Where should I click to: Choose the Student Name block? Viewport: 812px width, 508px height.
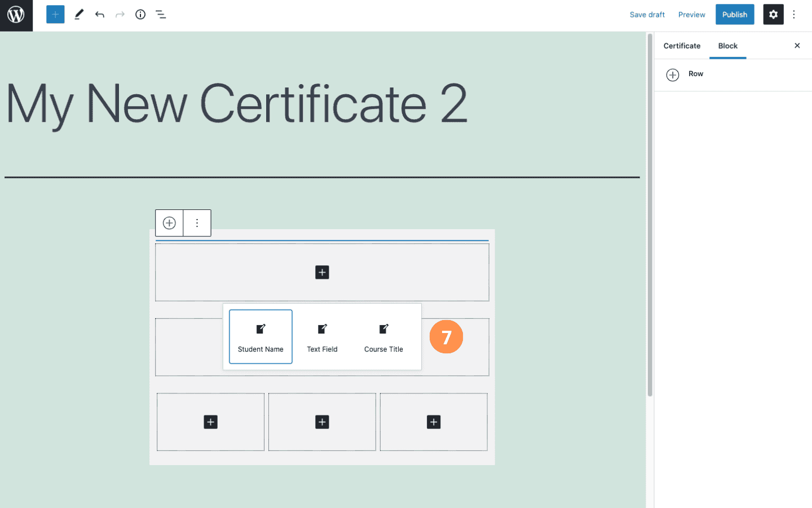(261, 337)
